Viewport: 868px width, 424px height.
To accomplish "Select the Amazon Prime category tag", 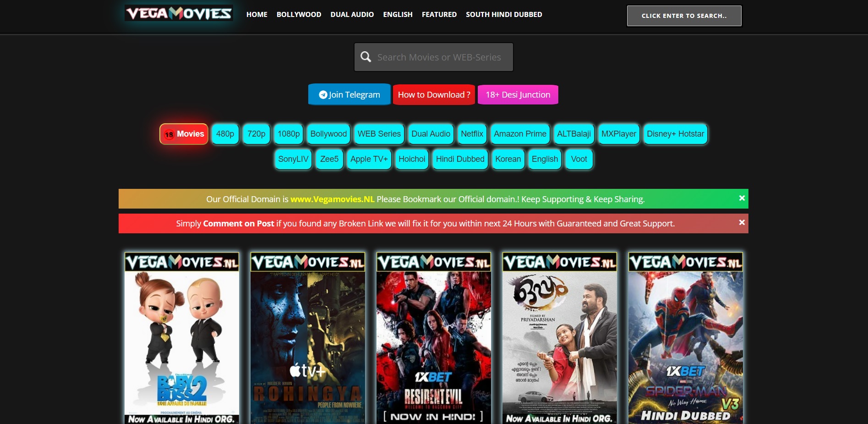I will [520, 134].
